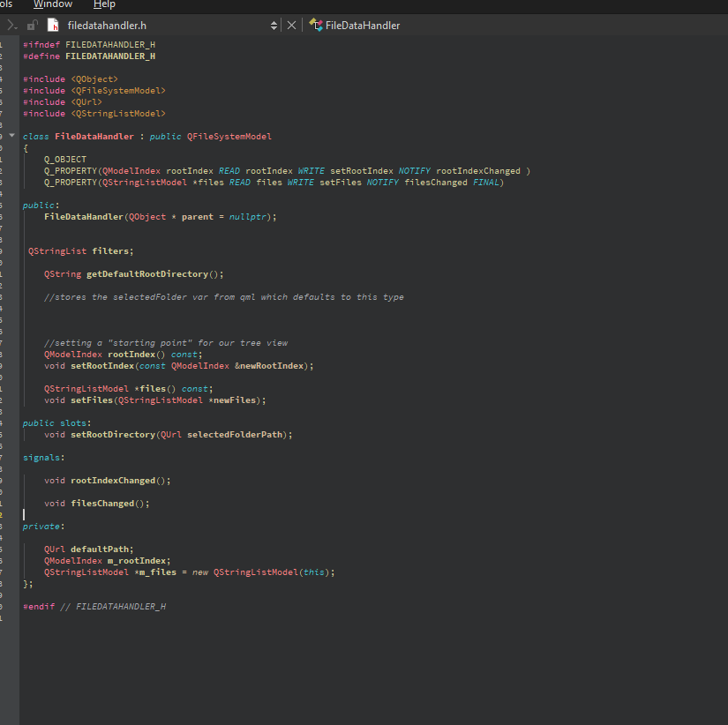
Task: Click the '#define FILEDATAHANDLER_H' line
Action: tap(89, 56)
